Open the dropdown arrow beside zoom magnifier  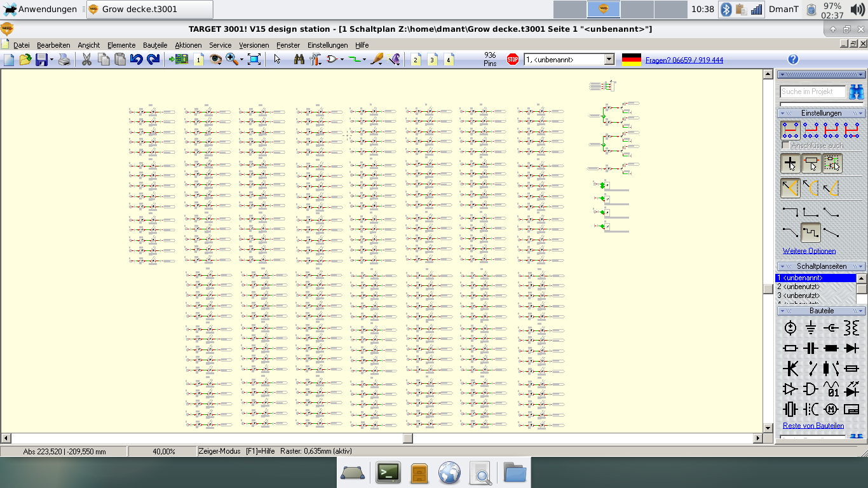click(x=242, y=60)
